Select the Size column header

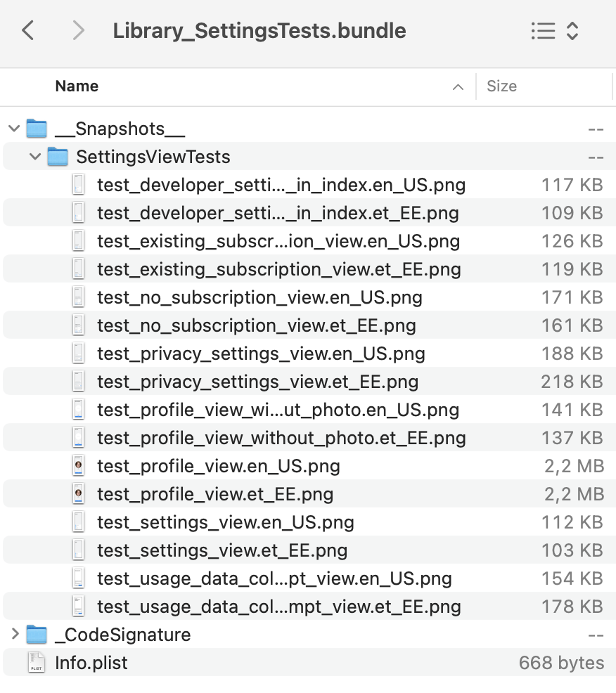click(x=501, y=86)
